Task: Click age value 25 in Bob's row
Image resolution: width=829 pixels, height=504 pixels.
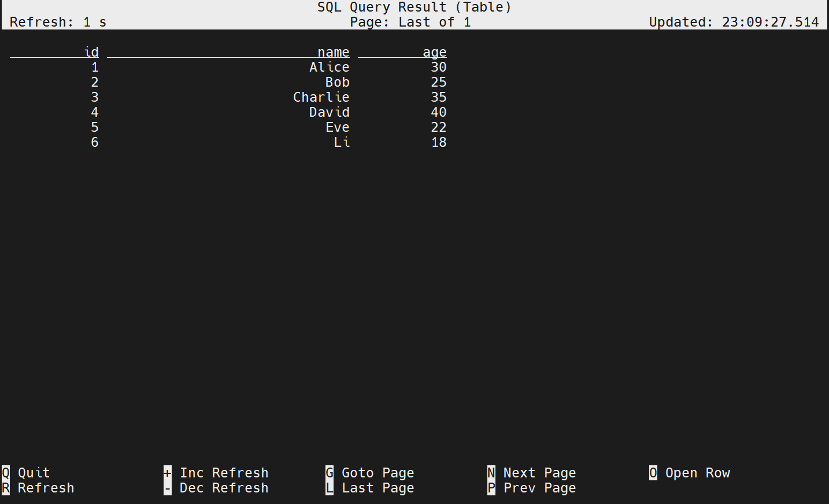Action: click(x=439, y=82)
